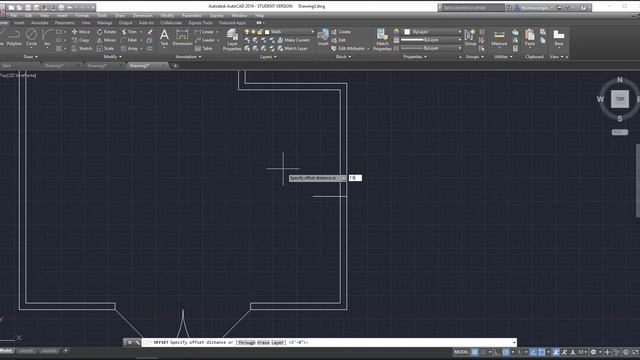Toggle grid display in status bar

(x=475, y=352)
